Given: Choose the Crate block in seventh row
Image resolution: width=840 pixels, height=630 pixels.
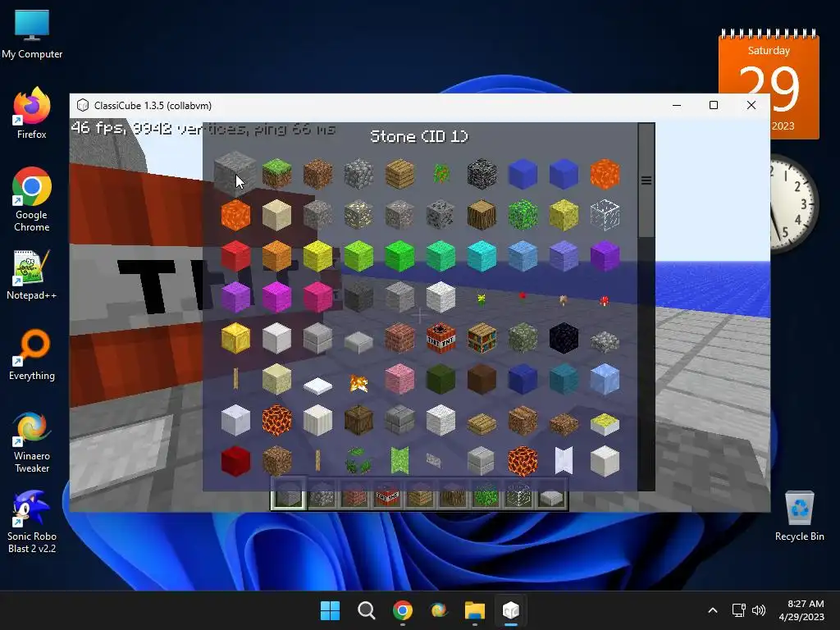Looking at the screenshot, I should pos(358,420).
